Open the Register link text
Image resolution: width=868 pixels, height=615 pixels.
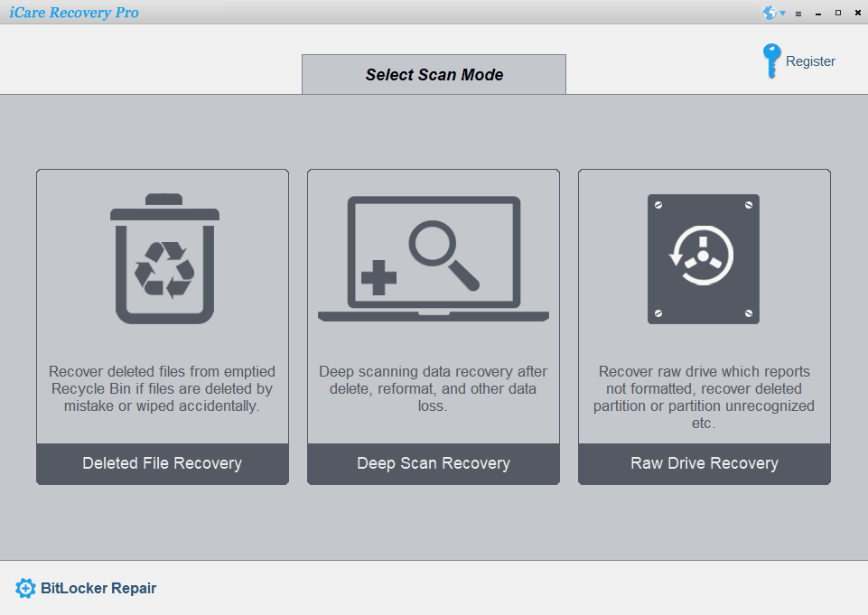[x=810, y=61]
